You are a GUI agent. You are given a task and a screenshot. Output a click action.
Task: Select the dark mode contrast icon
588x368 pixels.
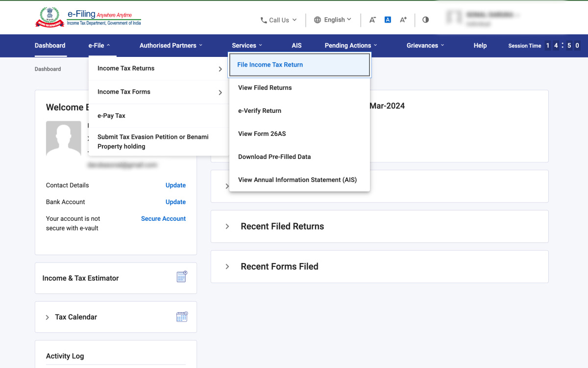point(425,20)
